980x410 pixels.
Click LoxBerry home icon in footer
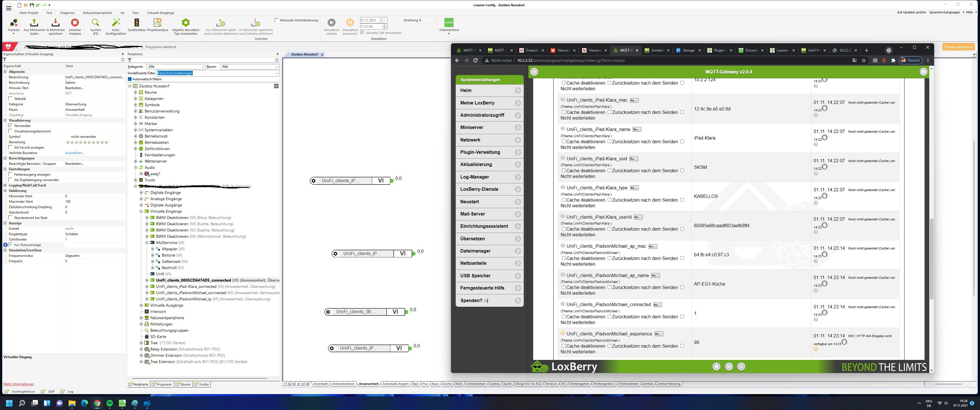click(x=716, y=367)
